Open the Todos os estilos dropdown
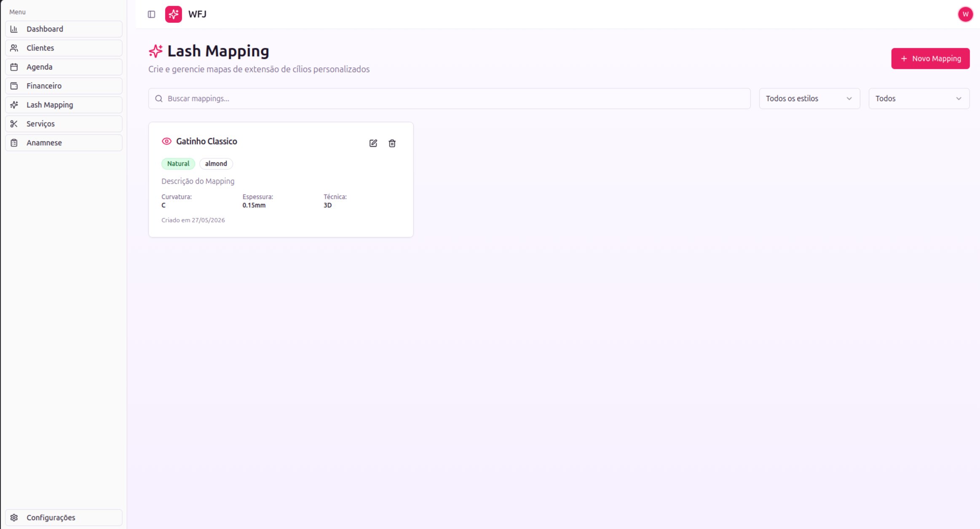Image resolution: width=980 pixels, height=529 pixels. pyautogui.click(x=809, y=99)
